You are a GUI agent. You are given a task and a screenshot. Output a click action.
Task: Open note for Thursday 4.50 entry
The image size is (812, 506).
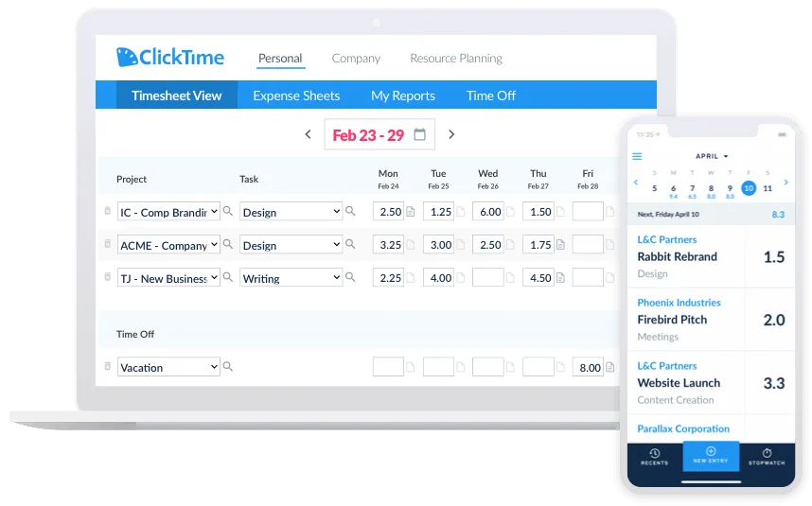click(560, 278)
